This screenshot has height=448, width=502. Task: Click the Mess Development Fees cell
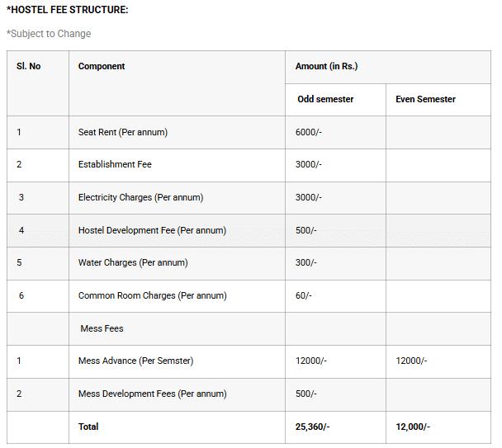click(x=152, y=394)
